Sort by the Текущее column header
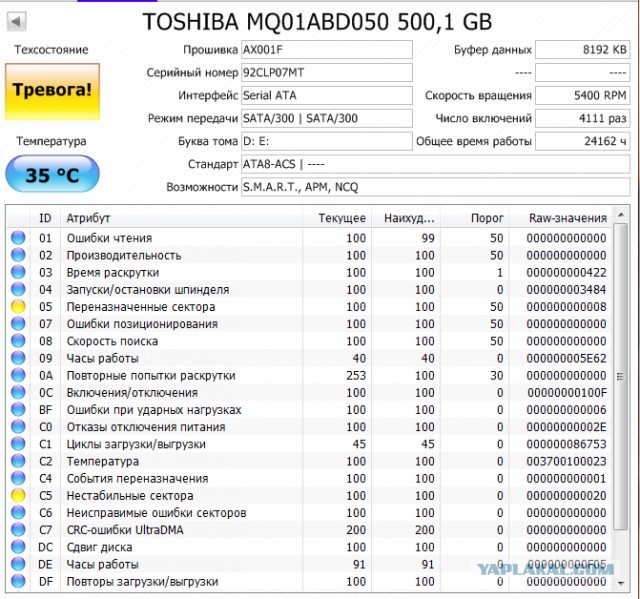This screenshot has height=599, width=640. point(337,218)
